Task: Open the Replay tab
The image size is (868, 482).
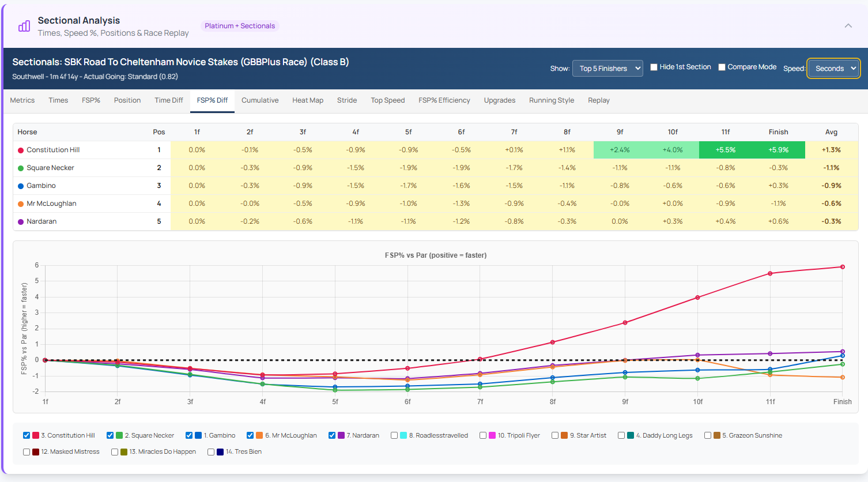Action: [599, 100]
